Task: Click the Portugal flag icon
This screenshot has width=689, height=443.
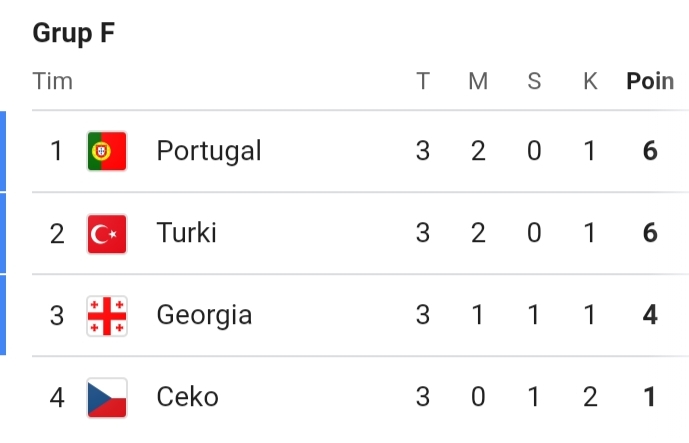Action: coord(106,151)
